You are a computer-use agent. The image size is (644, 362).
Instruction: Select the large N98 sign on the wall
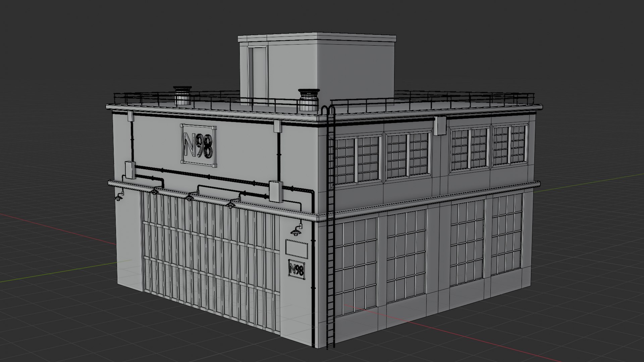click(199, 145)
